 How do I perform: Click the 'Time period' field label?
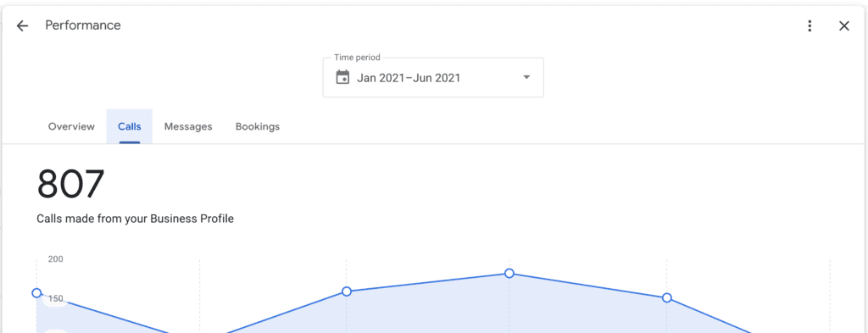tap(357, 58)
